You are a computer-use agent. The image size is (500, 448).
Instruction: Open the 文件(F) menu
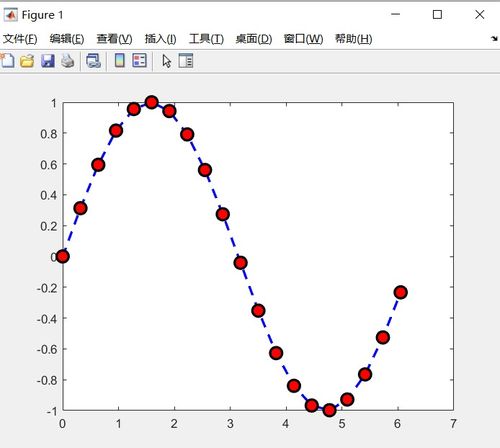tap(20, 39)
